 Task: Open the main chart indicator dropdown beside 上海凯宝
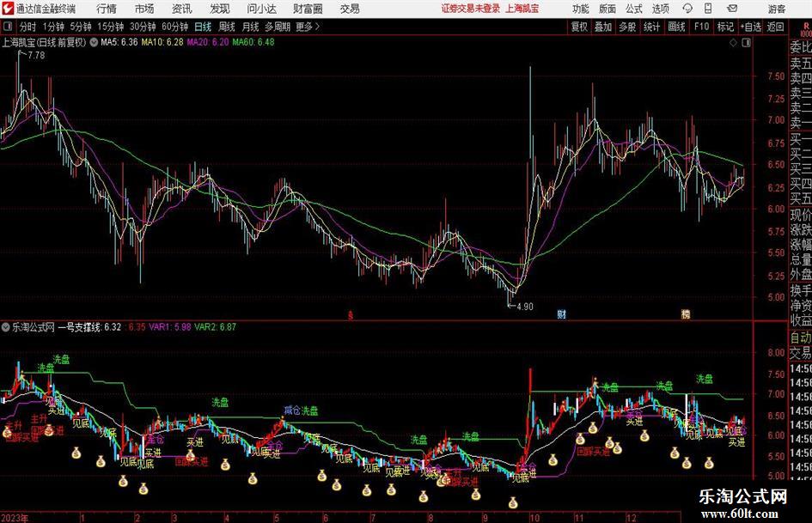pyautogui.click(x=94, y=42)
